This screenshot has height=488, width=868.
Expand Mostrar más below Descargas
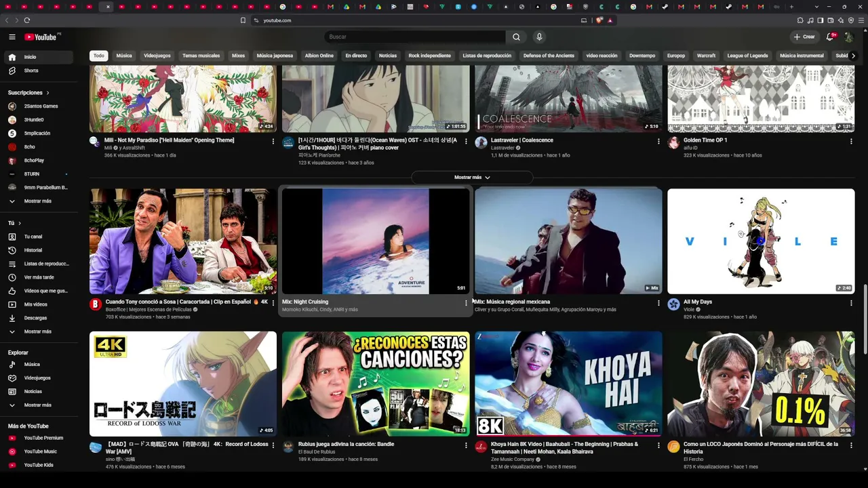coord(39,331)
